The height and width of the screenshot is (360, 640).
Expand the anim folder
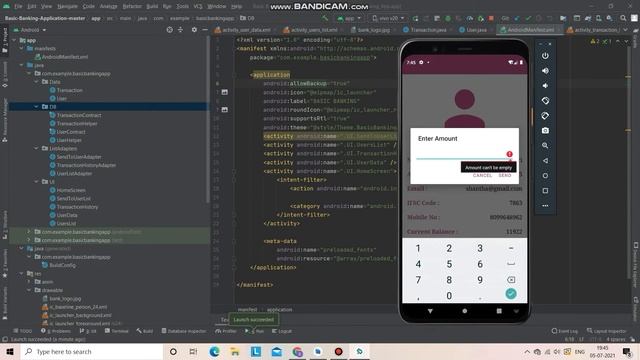point(29,282)
